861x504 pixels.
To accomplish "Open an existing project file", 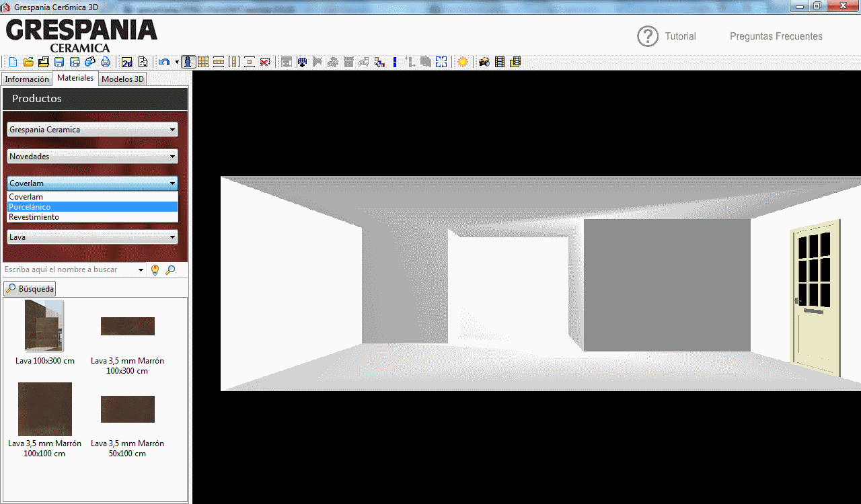I will click(x=28, y=62).
